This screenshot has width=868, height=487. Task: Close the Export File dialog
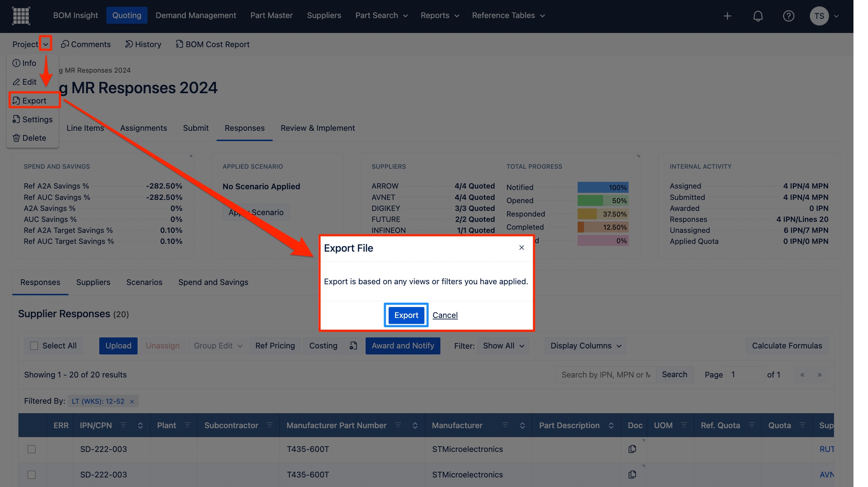tap(522, 247)
